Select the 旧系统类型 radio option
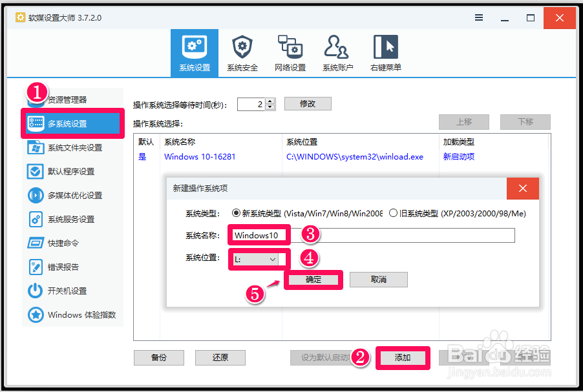The height and width of the screenshot is (392, 583). click(x=392, y=214)
